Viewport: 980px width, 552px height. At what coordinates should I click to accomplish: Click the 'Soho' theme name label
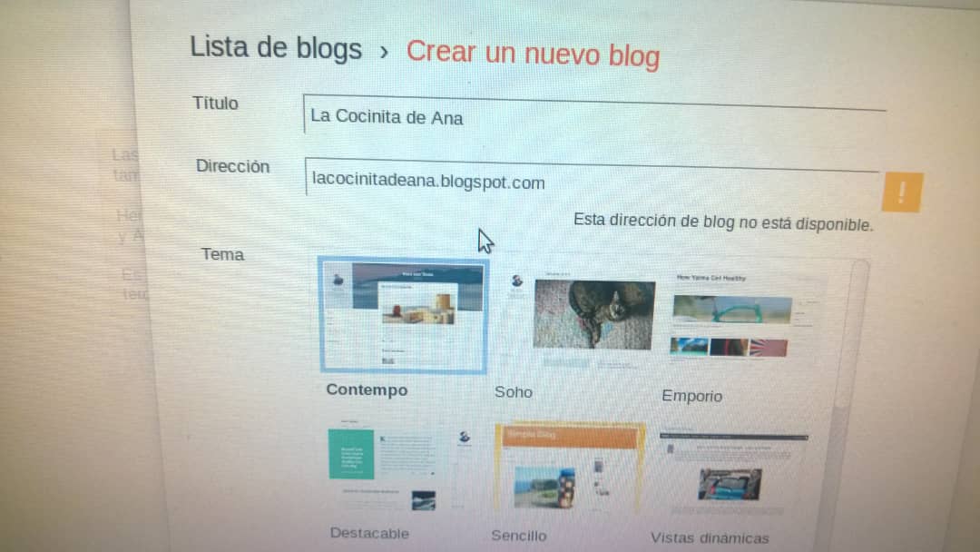coord(513,392)
